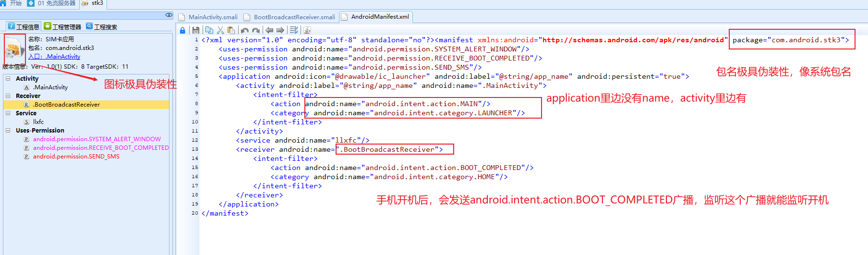Image resolution: width=868 pixels, height=255 pixels.
Task: Click the SEND_SMS uses-permission code line 4
Action: tap(350, 67)
